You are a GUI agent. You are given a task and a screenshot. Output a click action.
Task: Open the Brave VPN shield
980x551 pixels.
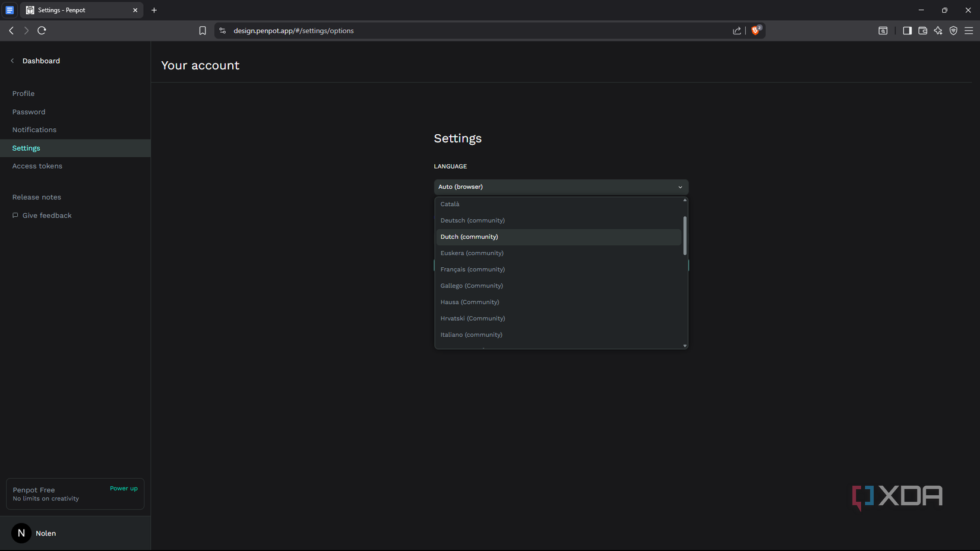(953, 30)
